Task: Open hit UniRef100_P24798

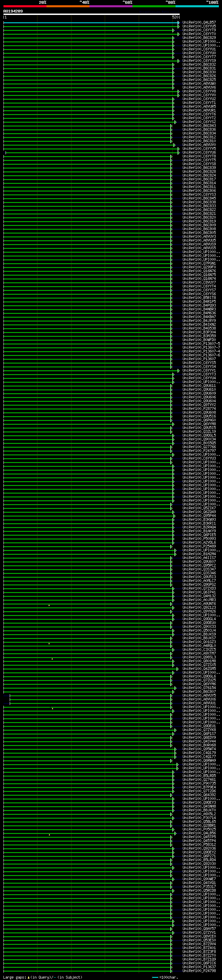Action: (199, 971)
